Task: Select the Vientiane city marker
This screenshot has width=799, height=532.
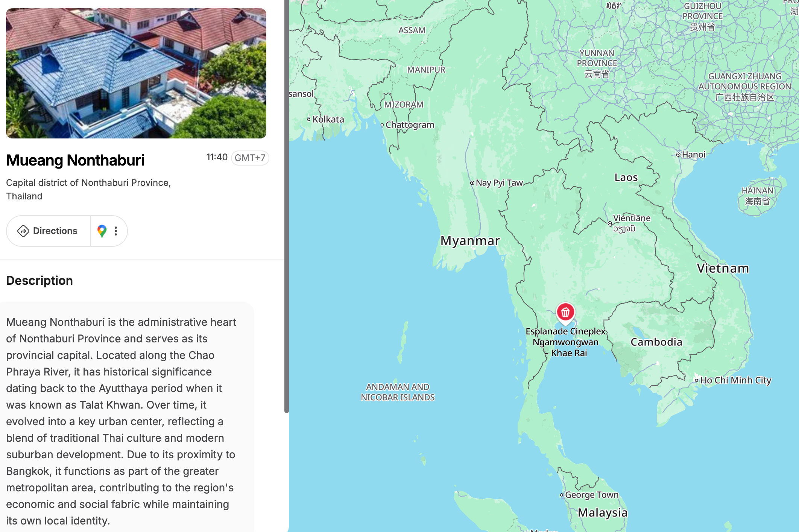Action: 610,223
